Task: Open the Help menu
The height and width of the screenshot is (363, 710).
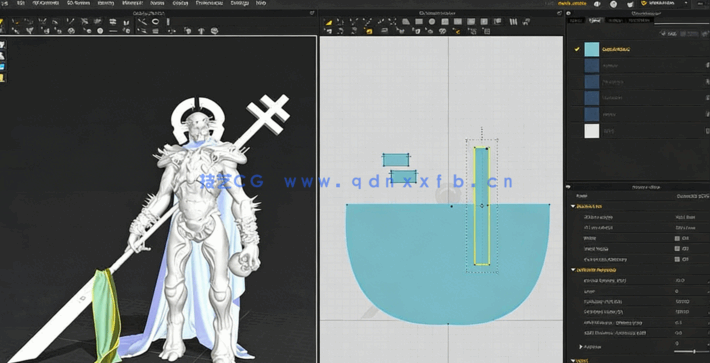Action: tap(261, 3)
